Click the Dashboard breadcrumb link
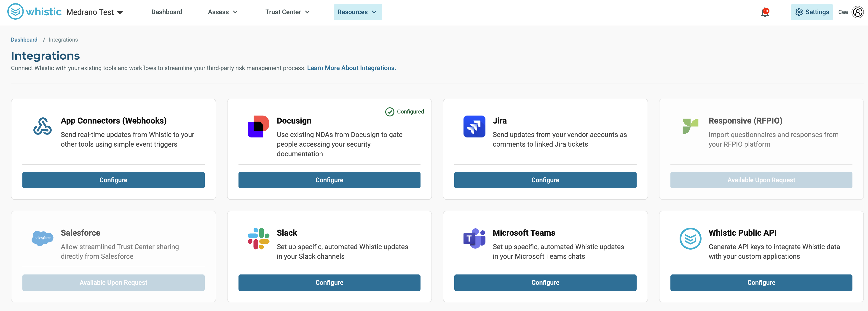This screenshot has width=868, height=311. pos(24,40)
